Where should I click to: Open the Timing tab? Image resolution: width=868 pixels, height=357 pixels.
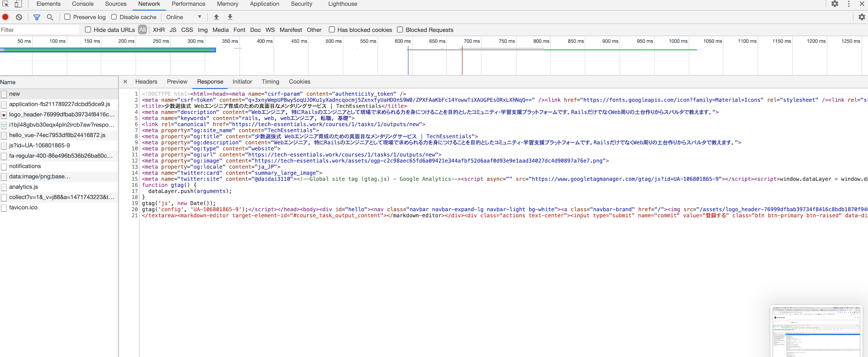(x=270, y=81)
